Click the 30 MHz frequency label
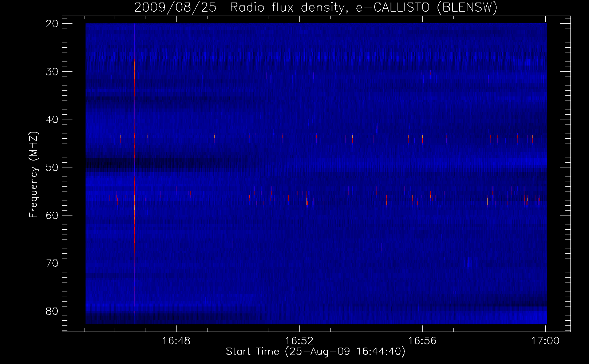589x364 pixels. click(52, 71)
